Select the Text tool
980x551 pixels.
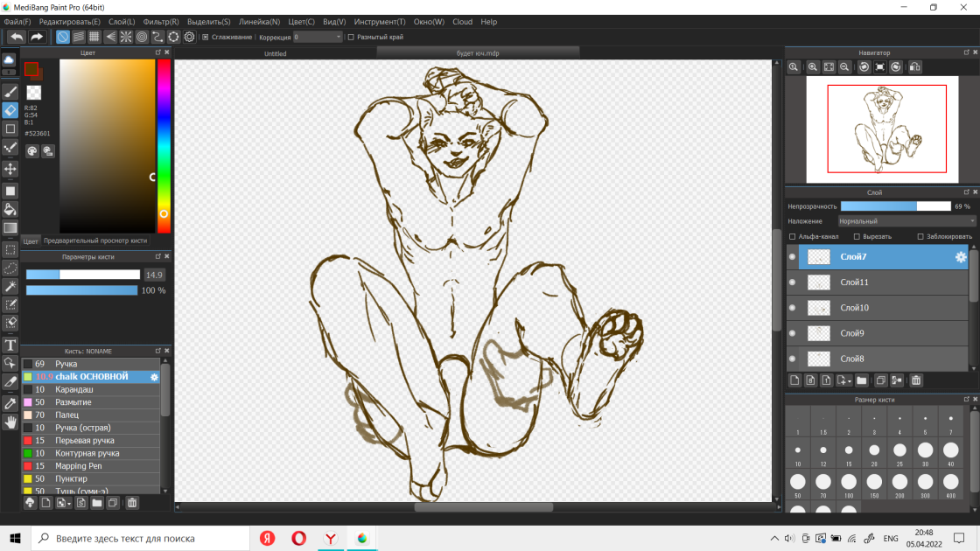[10, 345]
